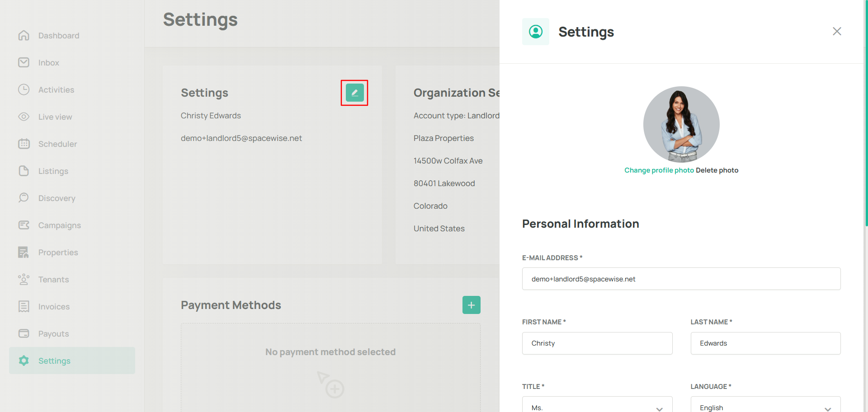Viewport: 868px width, 412px height.
Task: Click the Live view eye icon
Action: (24, 117)
